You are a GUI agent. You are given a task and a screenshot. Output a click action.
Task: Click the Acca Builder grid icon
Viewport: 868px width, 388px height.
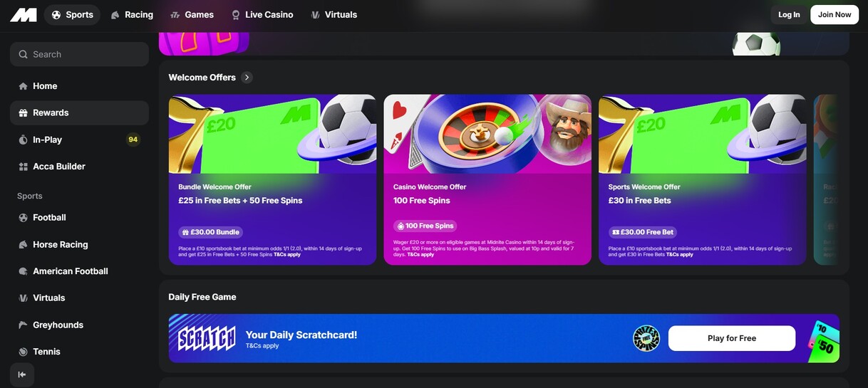(23, 167)
